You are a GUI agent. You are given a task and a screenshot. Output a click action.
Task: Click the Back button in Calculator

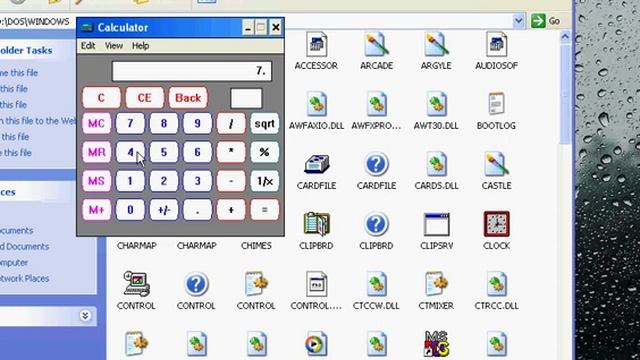pyautogui.click(x=188, y=98)
